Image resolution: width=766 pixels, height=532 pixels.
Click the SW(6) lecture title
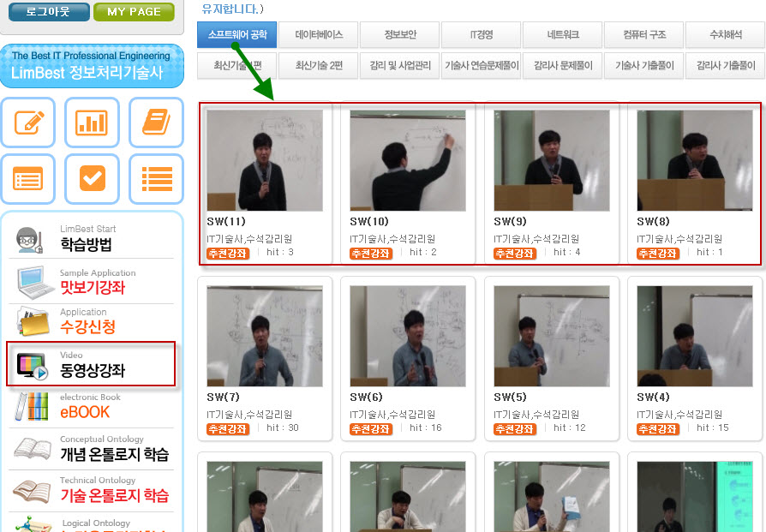point(367,397)
